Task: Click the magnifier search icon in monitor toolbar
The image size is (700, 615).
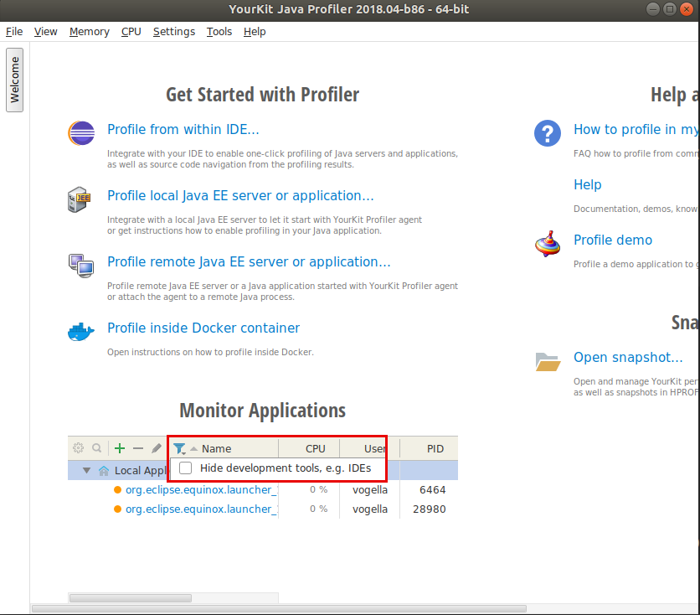Action: (97, 448)
